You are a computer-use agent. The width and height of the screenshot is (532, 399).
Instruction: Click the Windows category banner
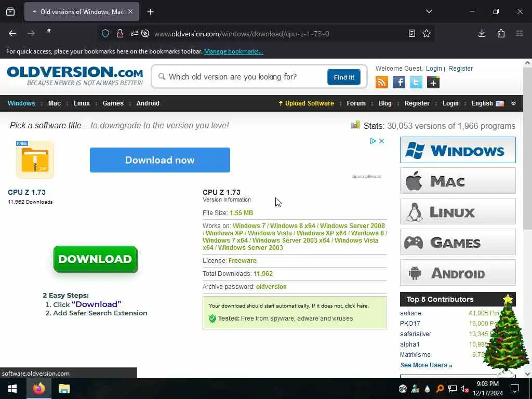coord(458,150)
